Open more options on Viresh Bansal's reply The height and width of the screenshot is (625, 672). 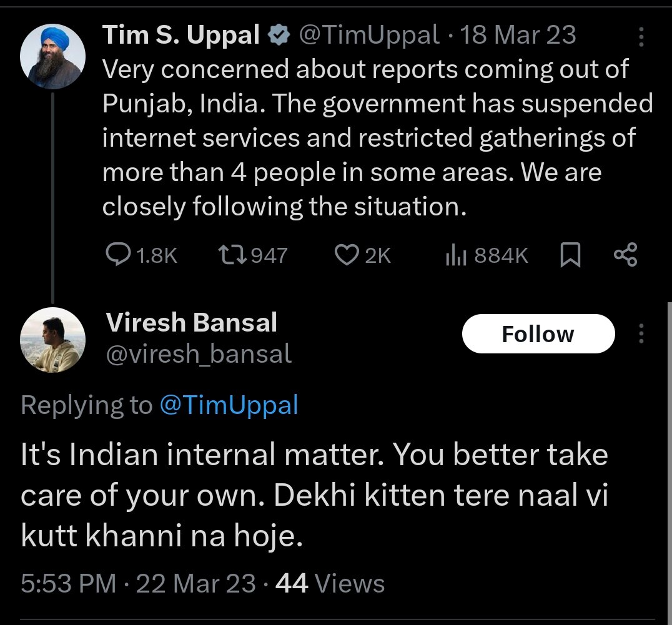coord(640,334)
